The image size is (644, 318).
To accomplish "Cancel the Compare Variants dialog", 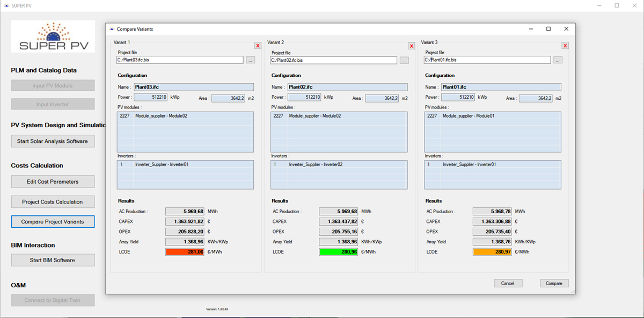I will pyautogui.click(x=508, y=283).
